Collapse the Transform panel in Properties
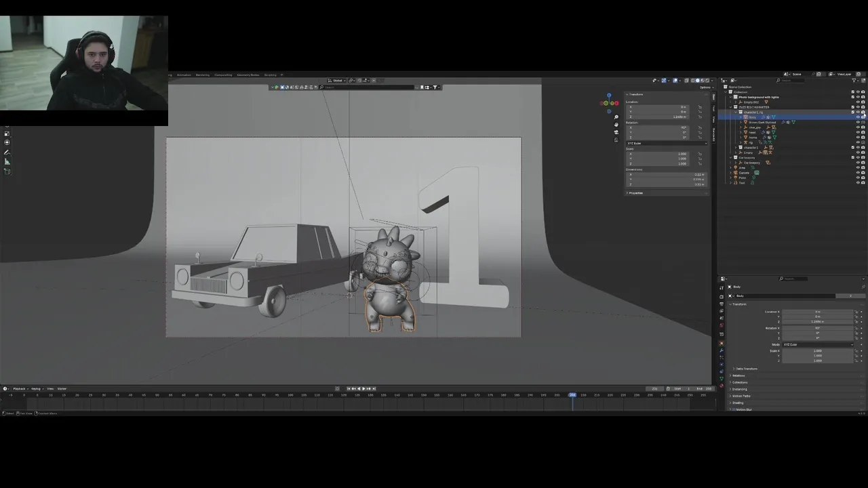The height and width of the screenshot is (488, 868). tap(738, 304)
